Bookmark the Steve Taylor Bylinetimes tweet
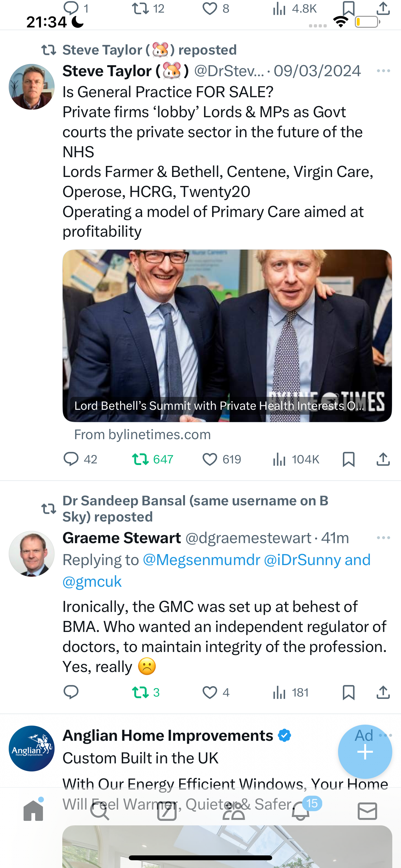The height and width of the screenshot is (868, 401). click(348, 459)
